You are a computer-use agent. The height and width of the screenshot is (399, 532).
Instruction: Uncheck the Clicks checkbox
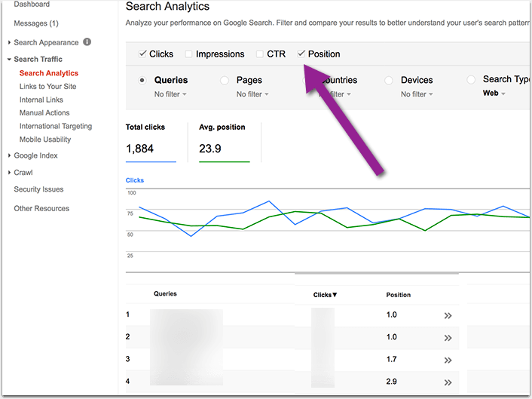143,54
